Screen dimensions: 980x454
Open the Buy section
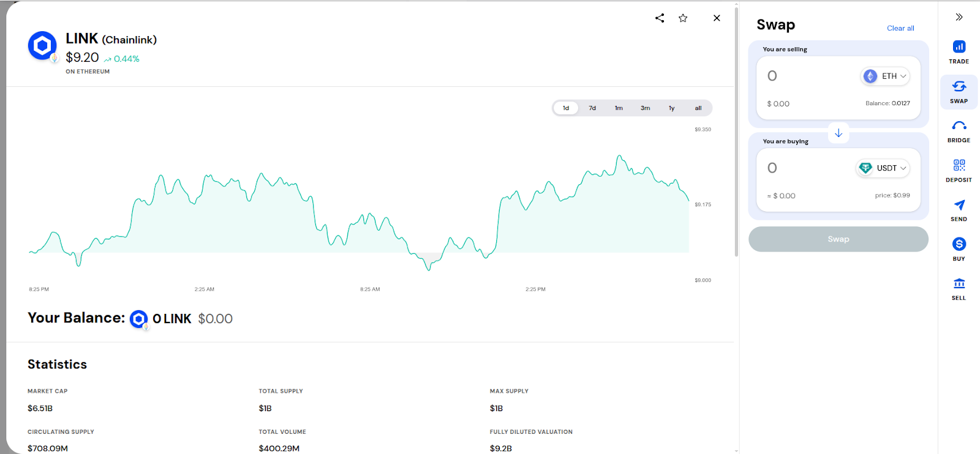(x=959, y=250)
